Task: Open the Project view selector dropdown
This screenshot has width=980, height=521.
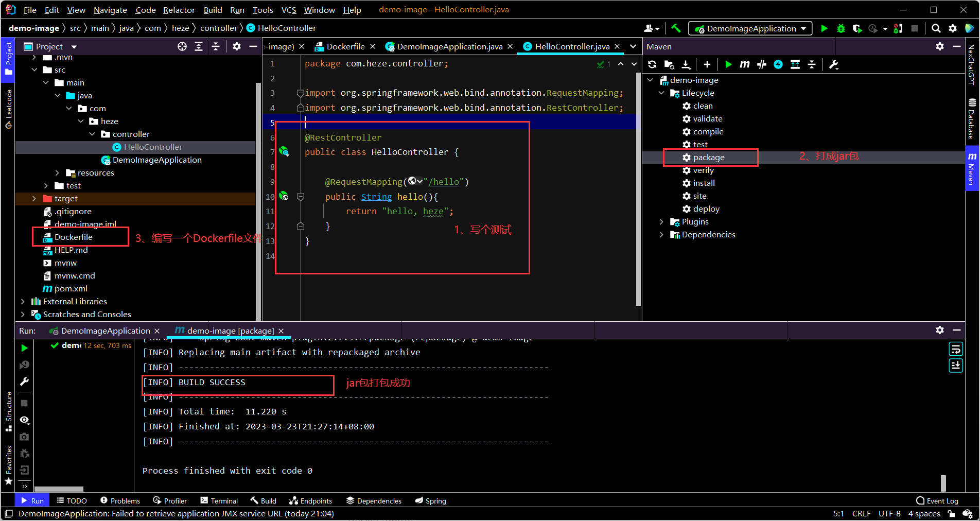Action: click(74, 46)
